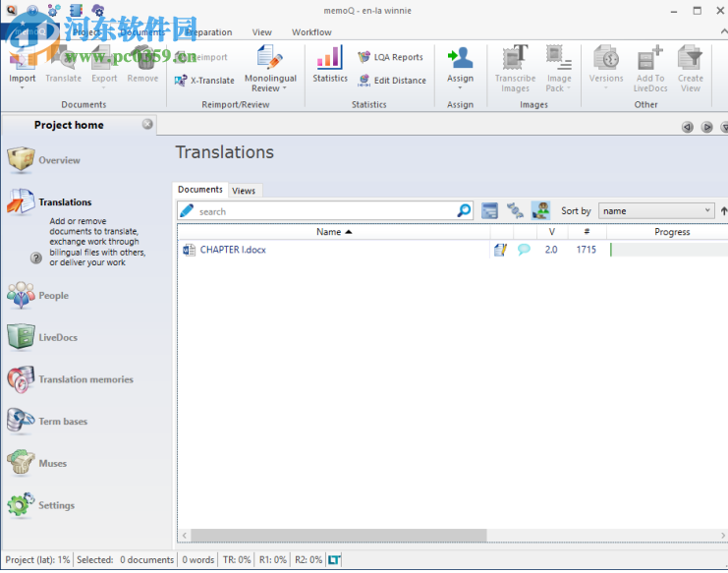Click the Project (lat): 1% status entry
Image resolution: width=728 pixels, height=573 pixels.
click(x=37, y=560)
